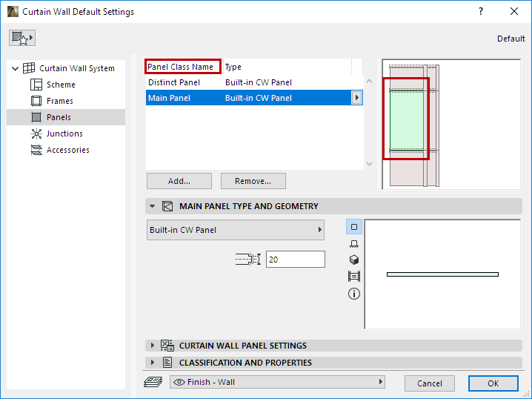Open the Favorites picker button
The height and width of the screenshot is (399, 532).
22,38
